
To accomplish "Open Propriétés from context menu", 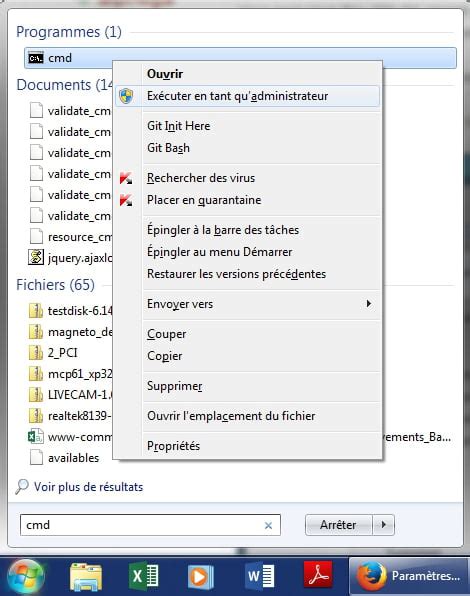I will 173,445.
